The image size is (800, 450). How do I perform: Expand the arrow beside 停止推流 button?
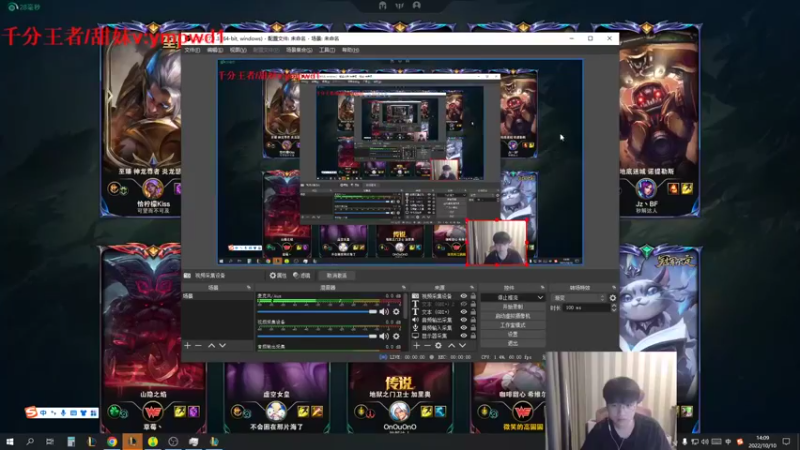540,297
